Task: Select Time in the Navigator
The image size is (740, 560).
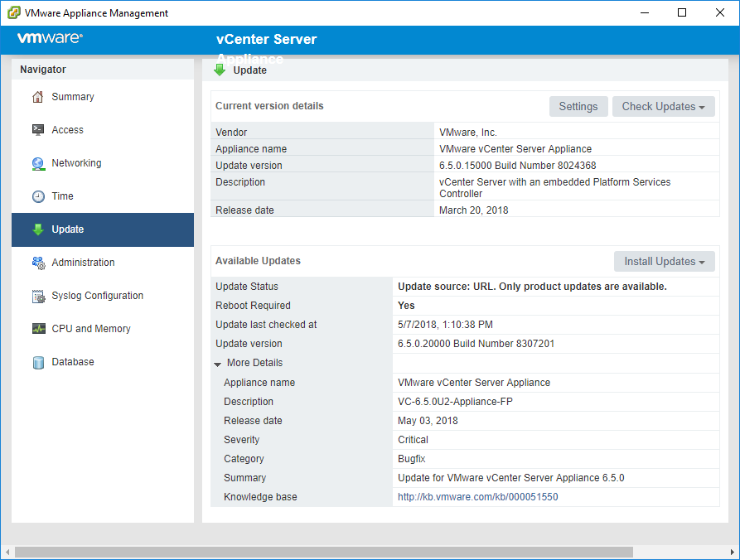Action: tap(103, 196)
